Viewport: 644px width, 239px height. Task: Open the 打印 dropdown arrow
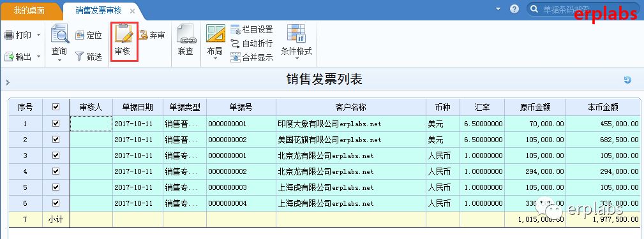pyautogui.click(x=38, y=35)
